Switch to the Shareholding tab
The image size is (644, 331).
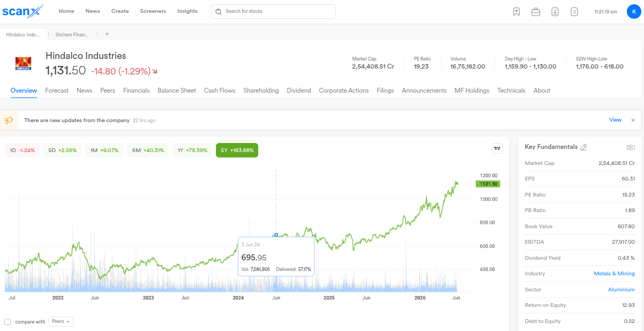(261, 91)
